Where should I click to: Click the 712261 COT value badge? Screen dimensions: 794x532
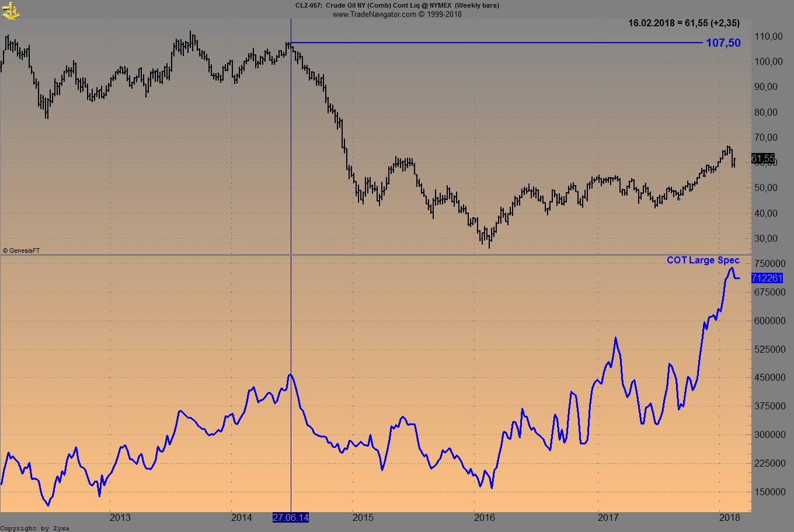point(768,279)
